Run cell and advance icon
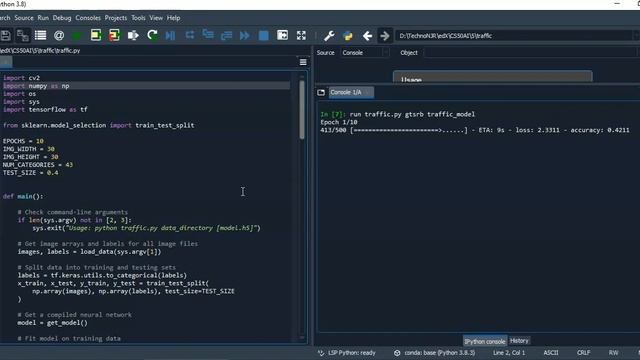The width and height of the screenshot is (640, 360). click(114, 36)
